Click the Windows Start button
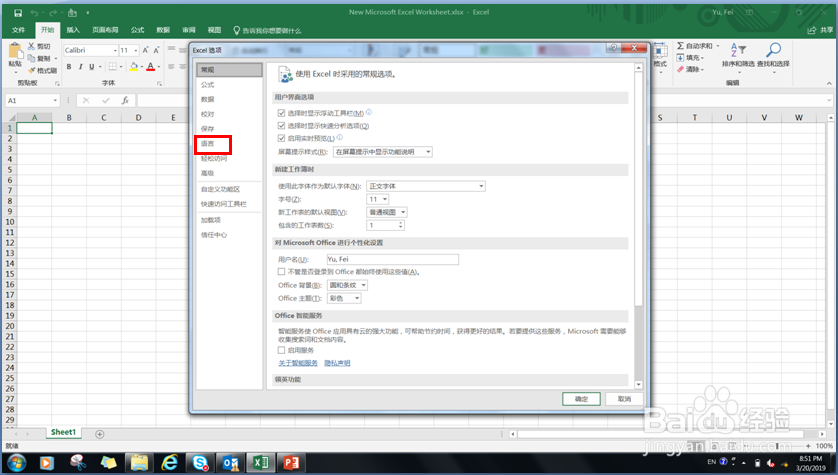Viewport: 838px width, 475px height. pos(16,462)
